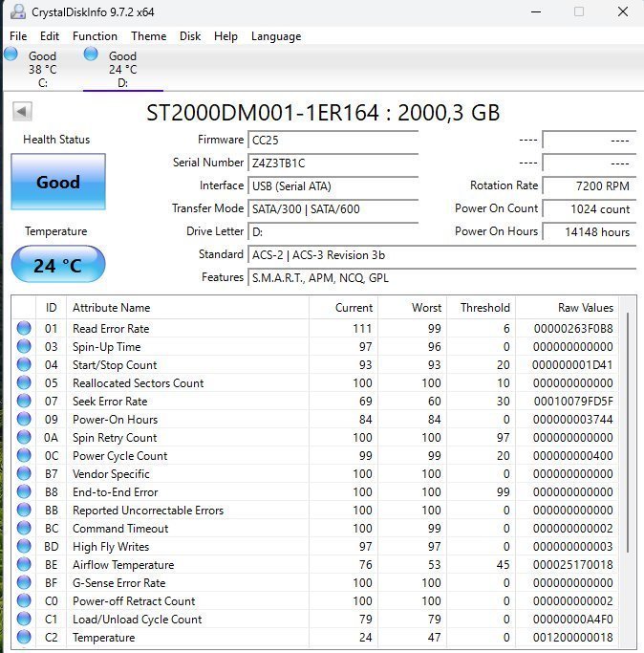Image resolution: width=644 pixels, height=653 pixels.
Task: Click the status orb for Airflow Temperature row
Action: 24,565
